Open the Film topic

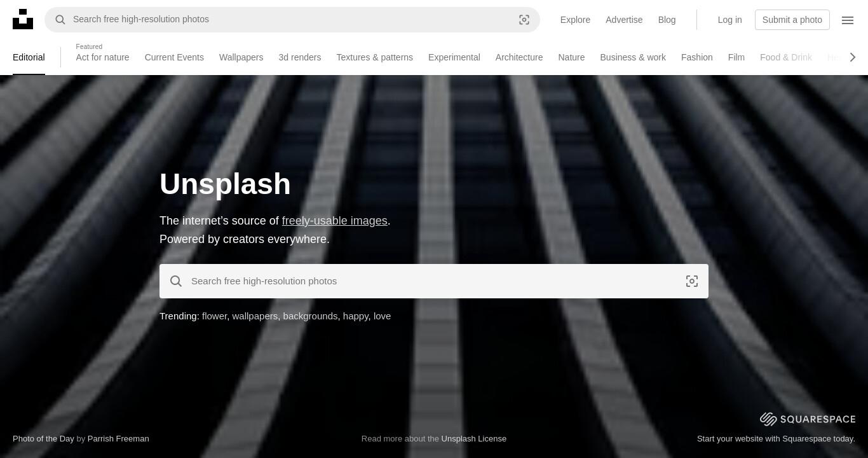click(x=736, y=57)
